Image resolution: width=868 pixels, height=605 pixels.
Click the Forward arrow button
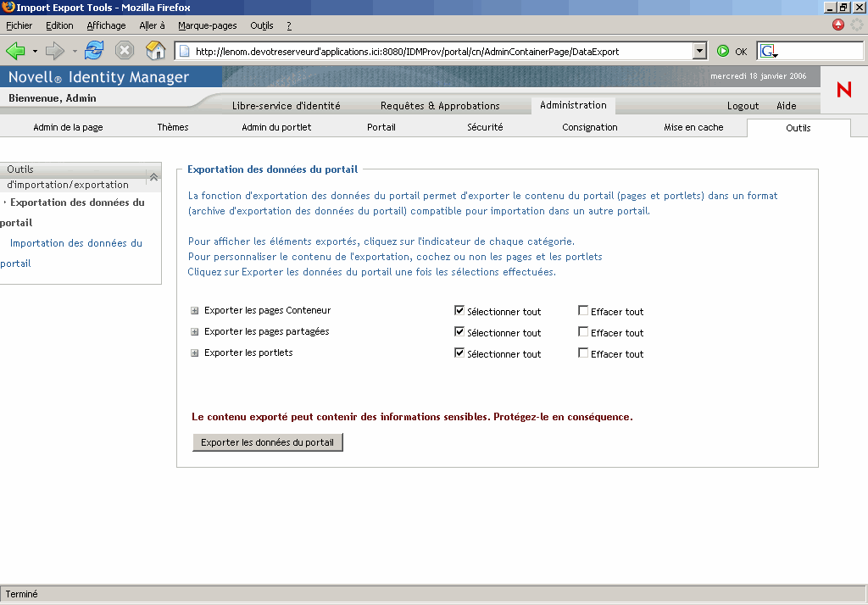click(x=54, y=51)
